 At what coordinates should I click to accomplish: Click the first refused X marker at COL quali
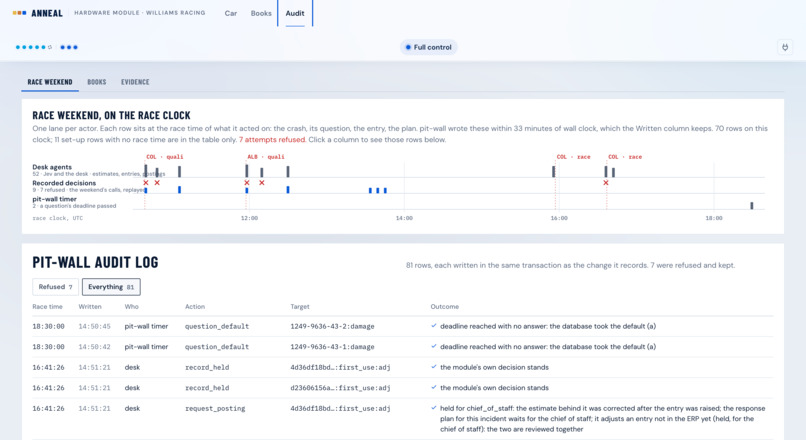[146, 182]
